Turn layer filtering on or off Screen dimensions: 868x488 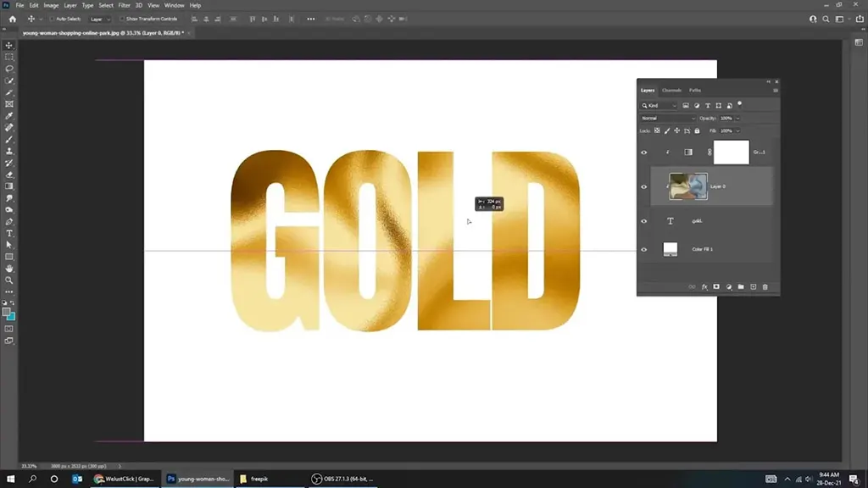739,104
